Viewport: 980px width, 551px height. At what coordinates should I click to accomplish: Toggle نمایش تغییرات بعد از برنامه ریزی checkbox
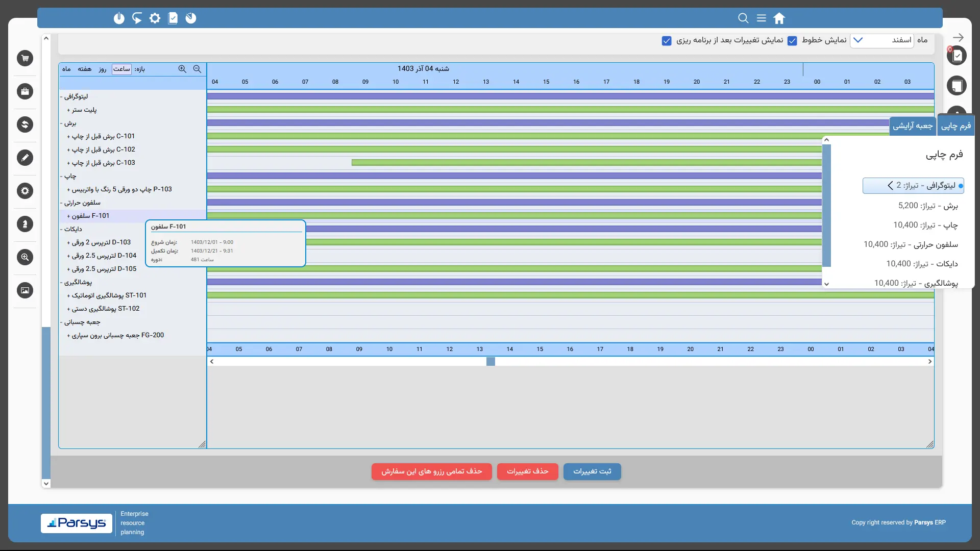pos(667,41)
